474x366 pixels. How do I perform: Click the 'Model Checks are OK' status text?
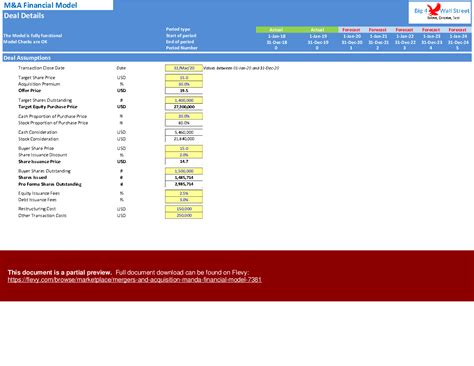pyautogui.click(x=25, y=42)
